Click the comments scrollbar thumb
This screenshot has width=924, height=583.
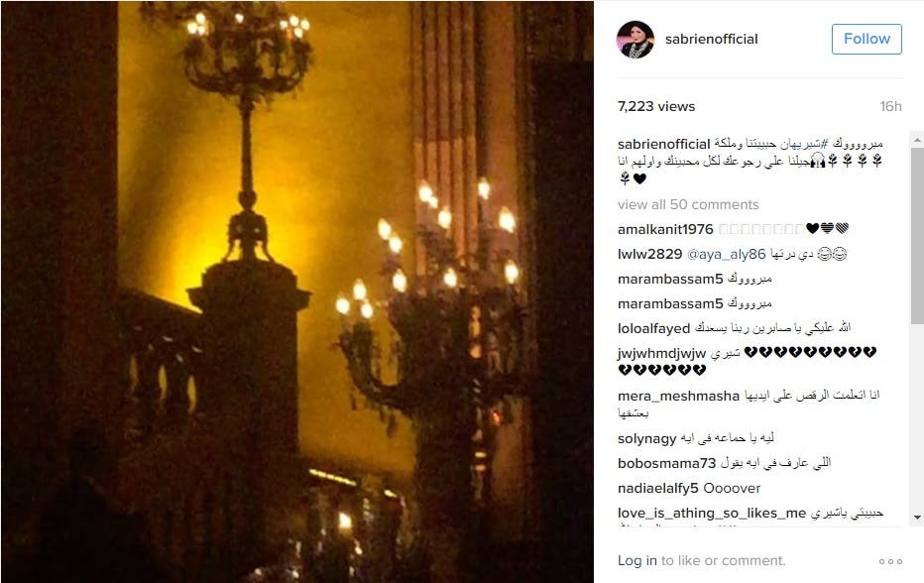coord(917,236)
